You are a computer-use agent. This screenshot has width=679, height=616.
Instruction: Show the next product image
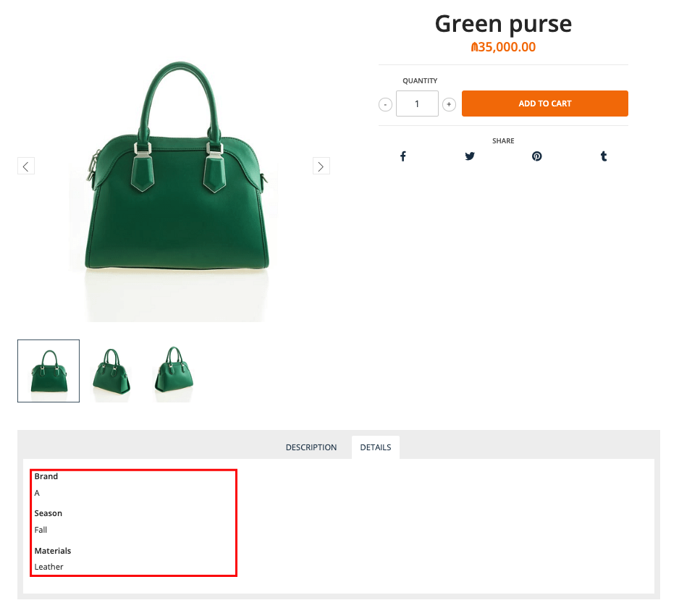321,166
